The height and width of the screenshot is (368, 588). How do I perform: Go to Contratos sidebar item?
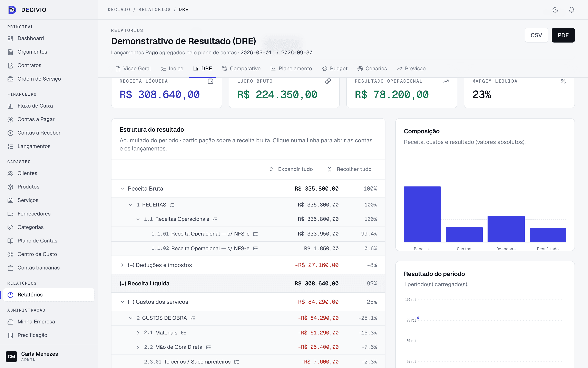coord(49,65)
